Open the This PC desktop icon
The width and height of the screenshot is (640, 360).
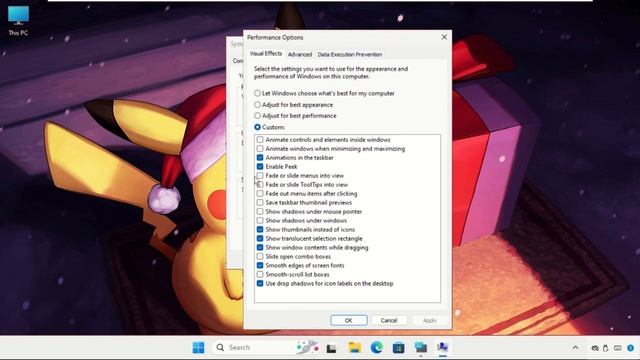point(18,20)
